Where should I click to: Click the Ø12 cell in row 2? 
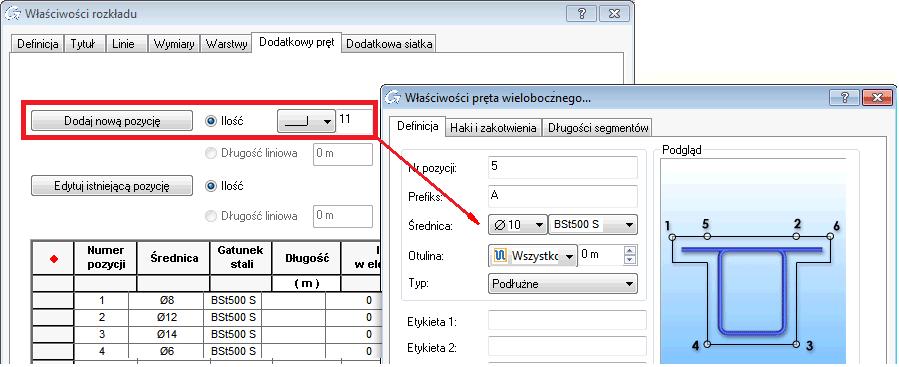coord(166,317)
